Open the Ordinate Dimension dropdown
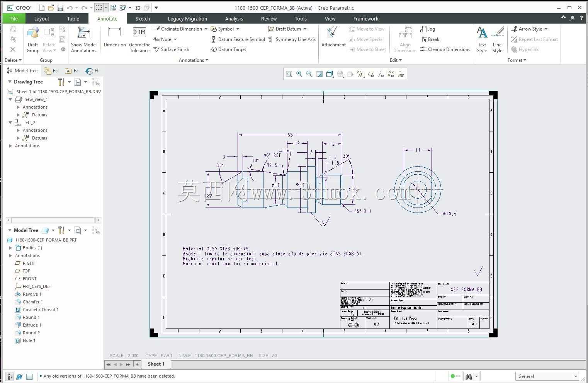The image size is (588, 383). [x=206, y=29]
